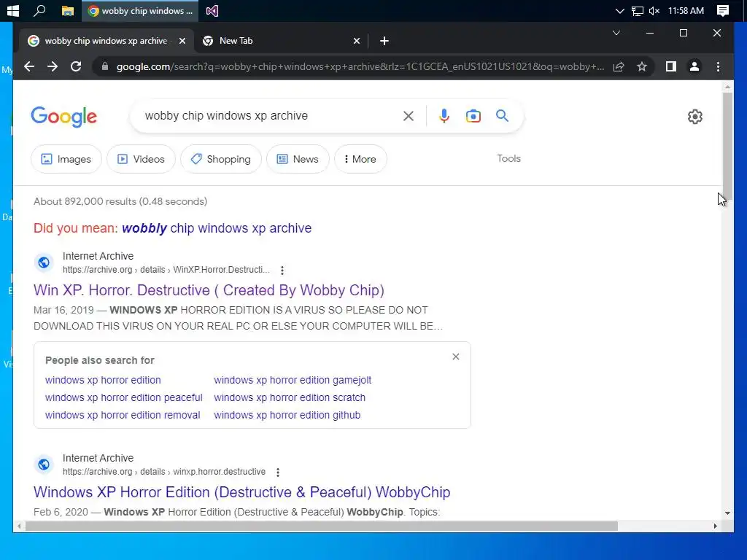Open Visual Studio from the taskbar
Screen dimensions: 747x560
(212, 10)
